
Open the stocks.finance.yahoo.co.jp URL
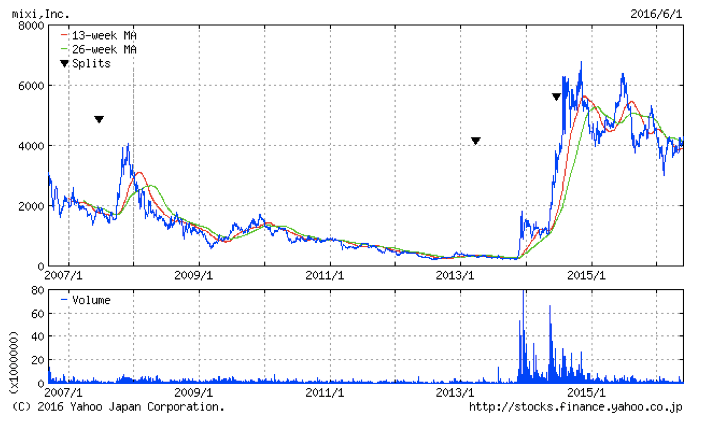click(x=576, y=407)
